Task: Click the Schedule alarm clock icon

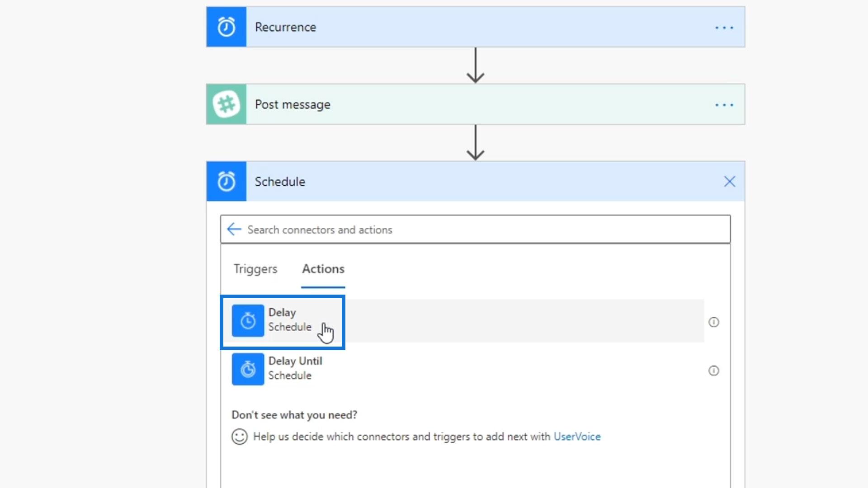Action: [x=226, y=182]
